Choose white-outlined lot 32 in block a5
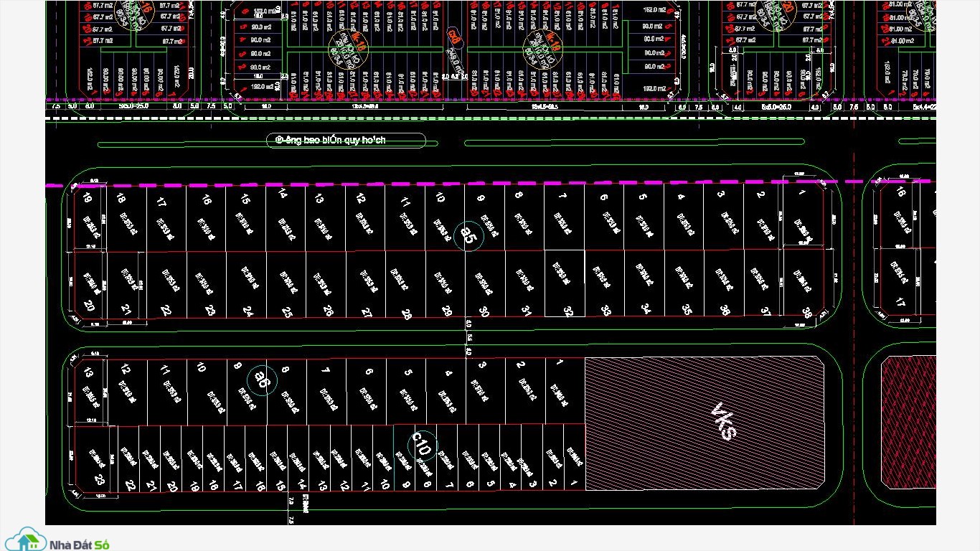 pos(564,283)
